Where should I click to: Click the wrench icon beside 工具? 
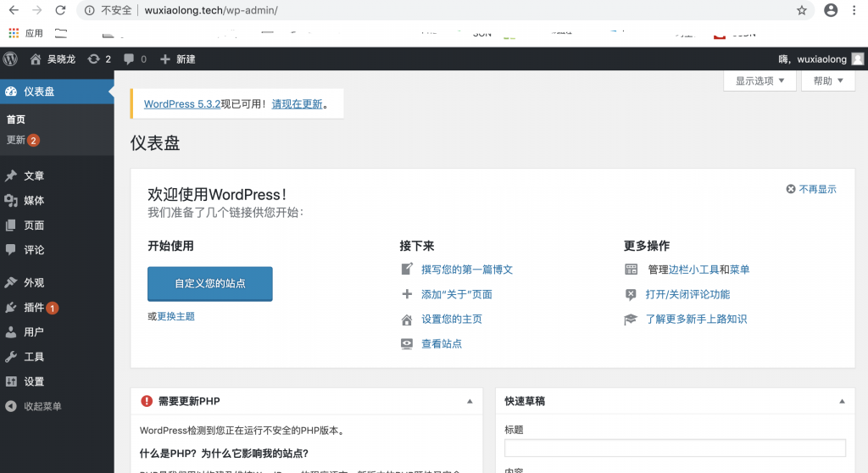click(11, 357)
